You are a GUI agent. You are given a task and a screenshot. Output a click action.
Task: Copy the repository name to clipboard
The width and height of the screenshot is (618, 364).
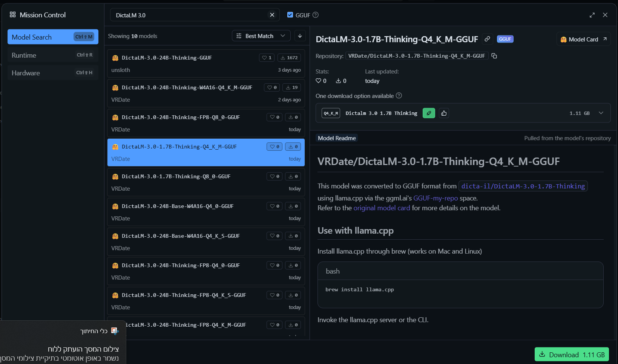click(494, 56)
